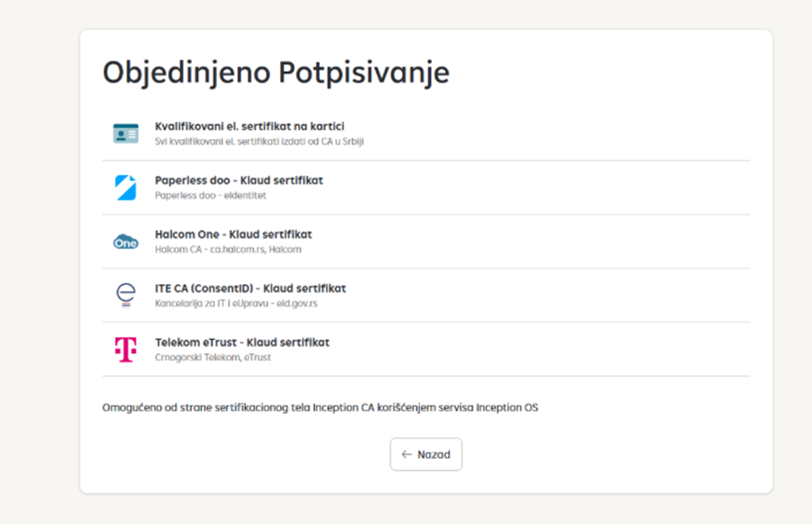
Task: Click subtitle 'Crnogorski Telekom, eTrust'
Action: click(x=213, y=357)
